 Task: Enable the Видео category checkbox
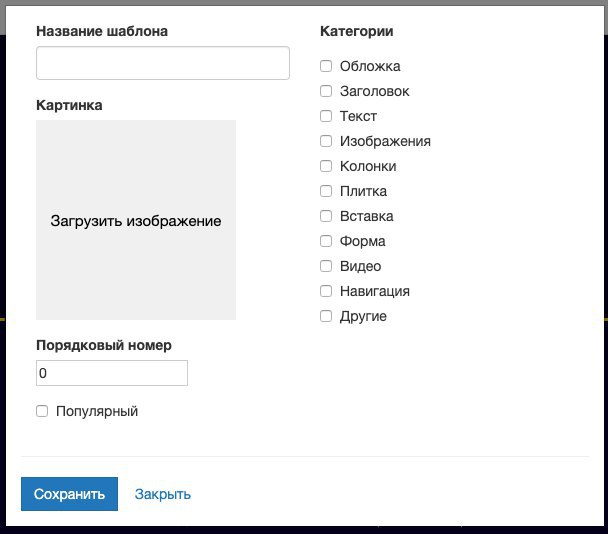[x=326, y=266]
